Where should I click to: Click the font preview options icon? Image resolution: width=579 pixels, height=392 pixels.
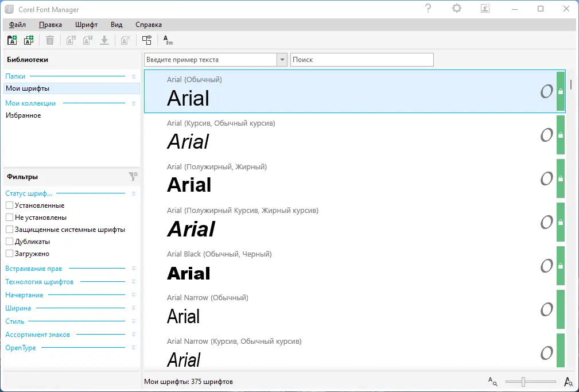[168, 40]
